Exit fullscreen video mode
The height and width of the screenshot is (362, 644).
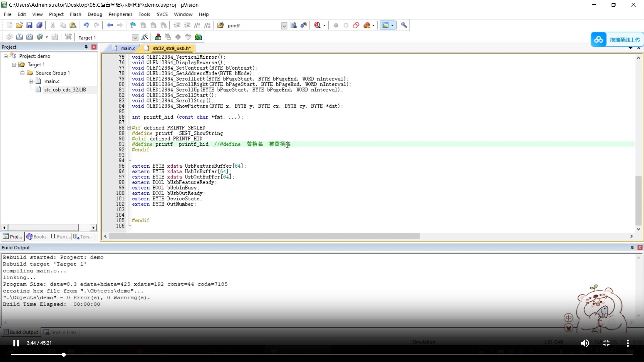606,343
